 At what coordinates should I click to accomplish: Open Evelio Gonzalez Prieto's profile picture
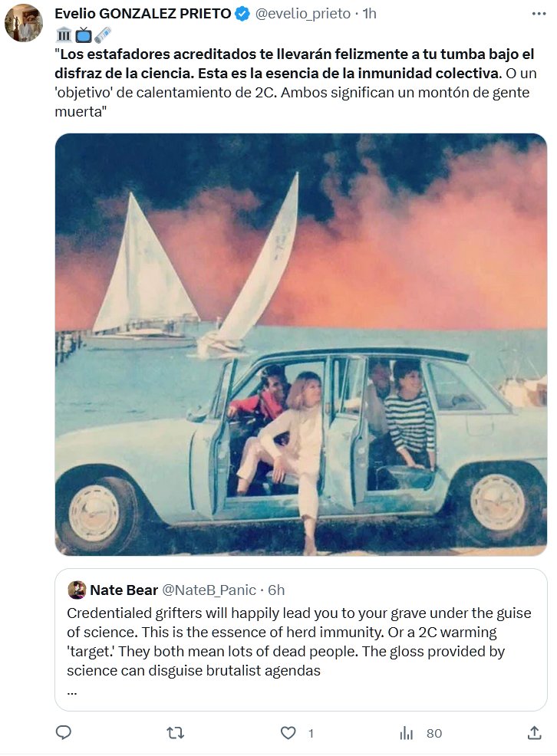pyautogui.click(x=23, y=23)
